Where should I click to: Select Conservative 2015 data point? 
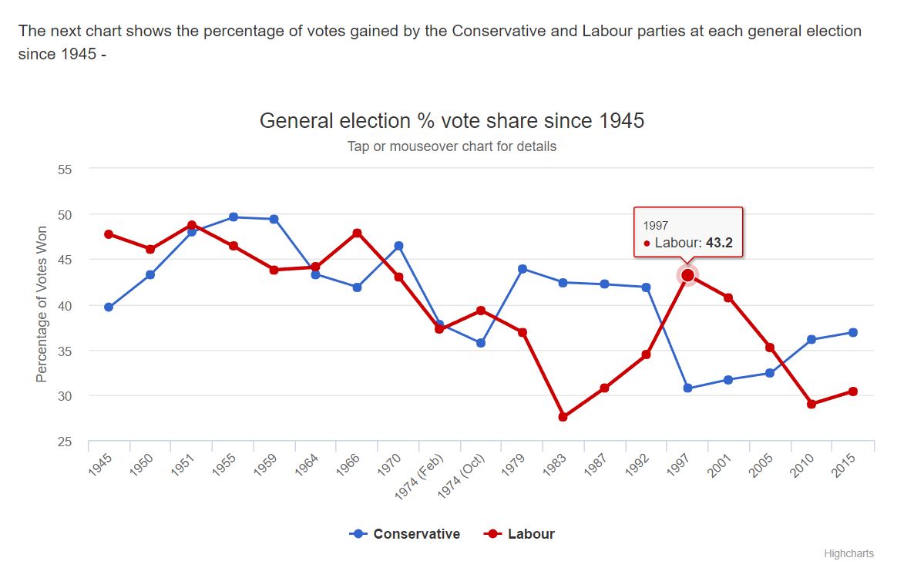point(853,333)
